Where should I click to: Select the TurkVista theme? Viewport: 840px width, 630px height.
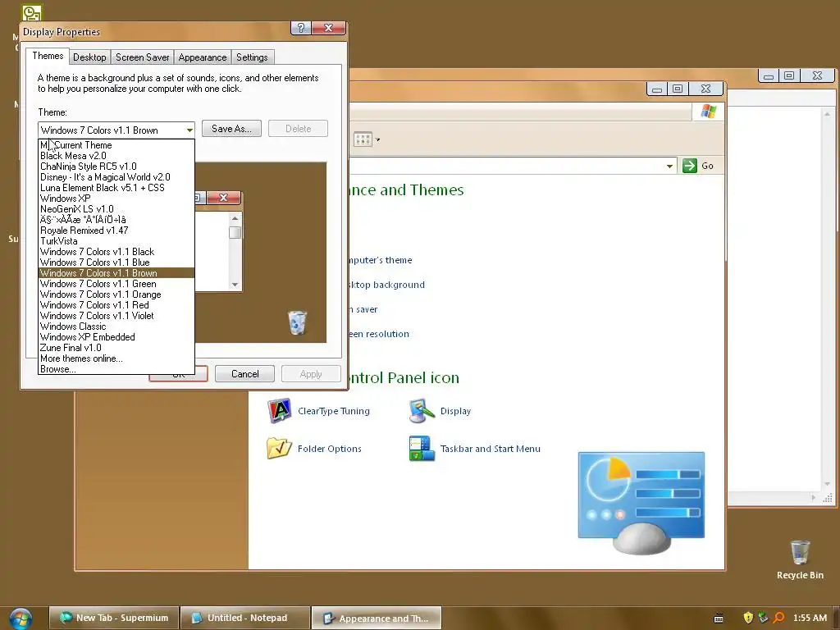(x=116, y=241)
